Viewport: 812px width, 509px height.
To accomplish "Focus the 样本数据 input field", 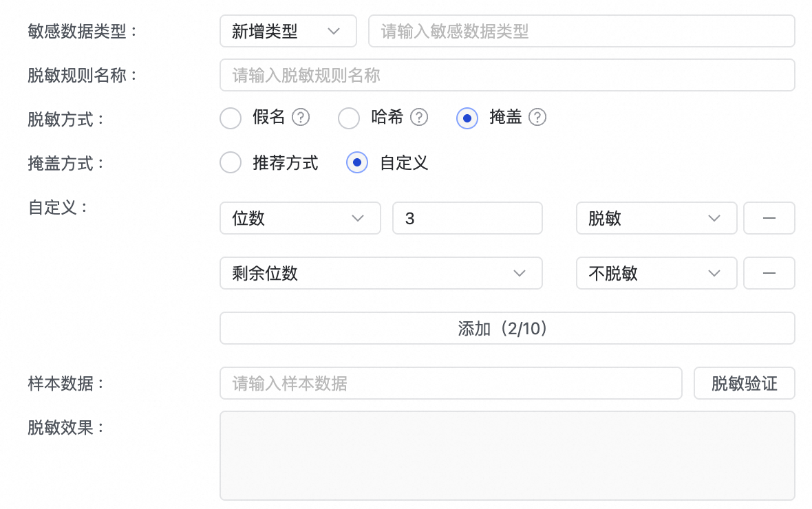I will coord(451,383).
